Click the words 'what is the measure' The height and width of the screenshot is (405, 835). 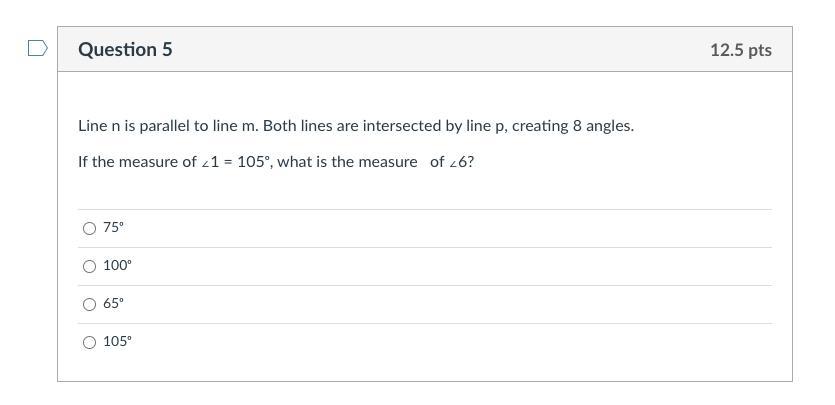click(347, 162)
